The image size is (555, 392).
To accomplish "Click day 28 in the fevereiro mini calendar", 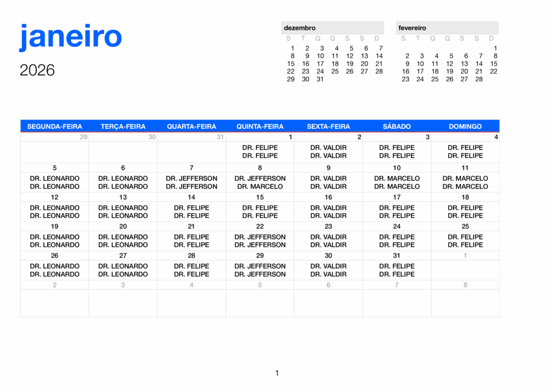I will tap(479, 79).
